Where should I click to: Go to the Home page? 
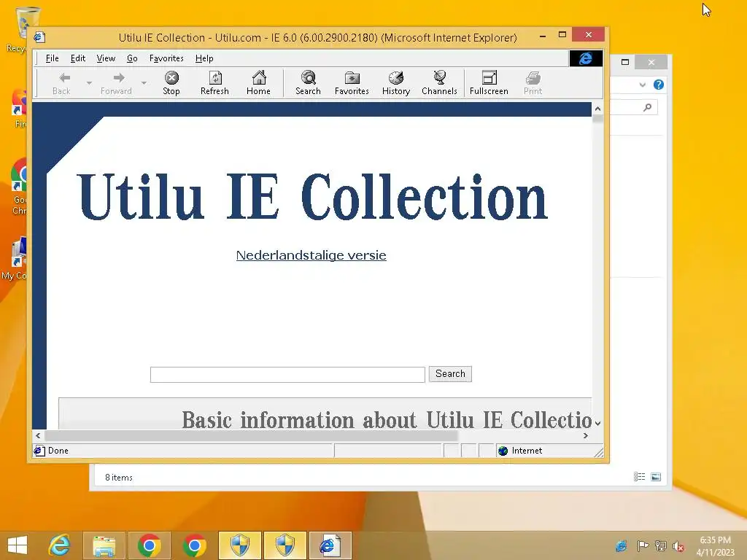coord(259,83)
